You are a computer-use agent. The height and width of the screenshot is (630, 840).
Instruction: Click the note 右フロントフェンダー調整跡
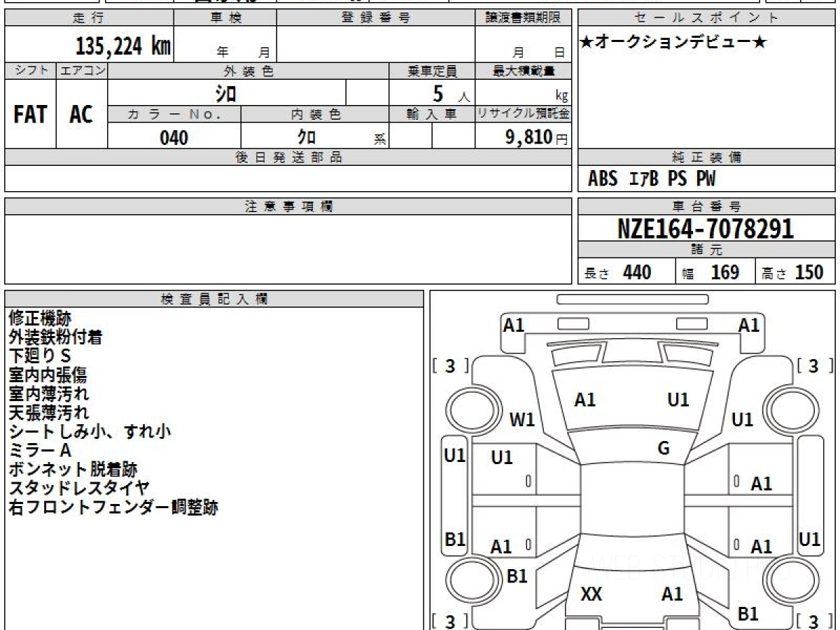(x=113, y=507)
